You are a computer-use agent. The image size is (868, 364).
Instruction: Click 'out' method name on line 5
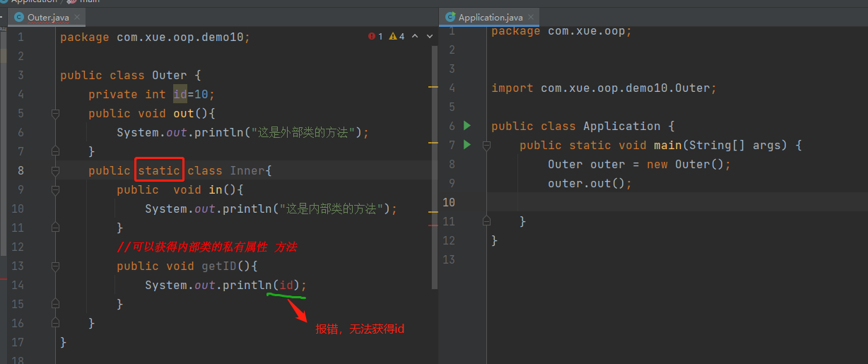pos(184,113)
